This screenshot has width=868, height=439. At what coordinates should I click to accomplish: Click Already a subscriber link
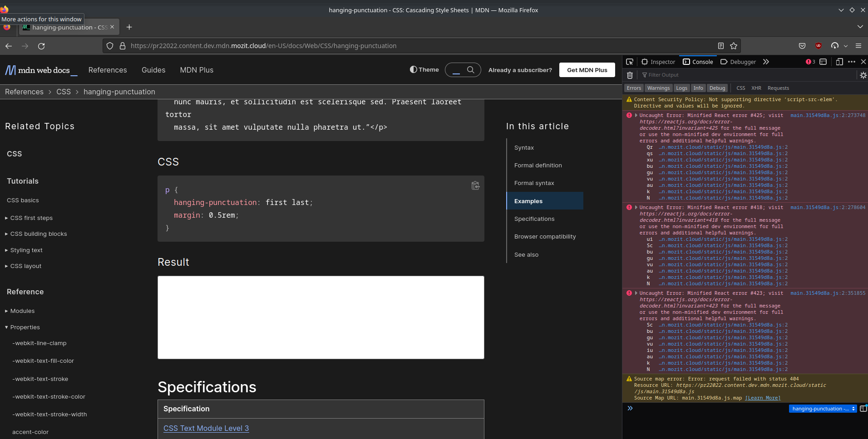520,70
